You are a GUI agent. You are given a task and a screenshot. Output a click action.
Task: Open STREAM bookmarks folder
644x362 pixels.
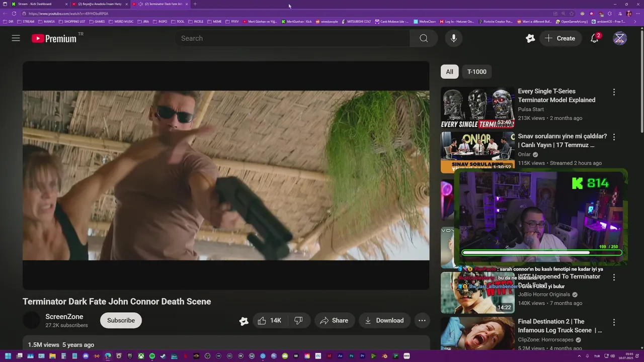point(25,22)
